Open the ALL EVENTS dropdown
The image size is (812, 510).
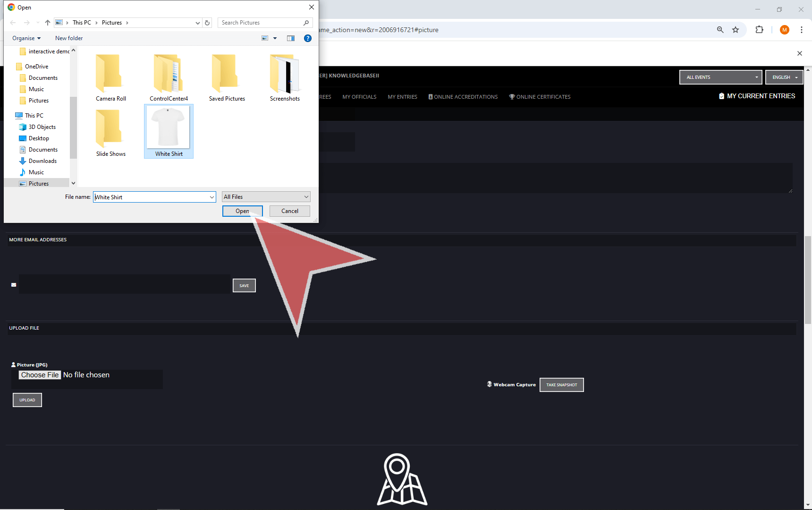(720, 77)
